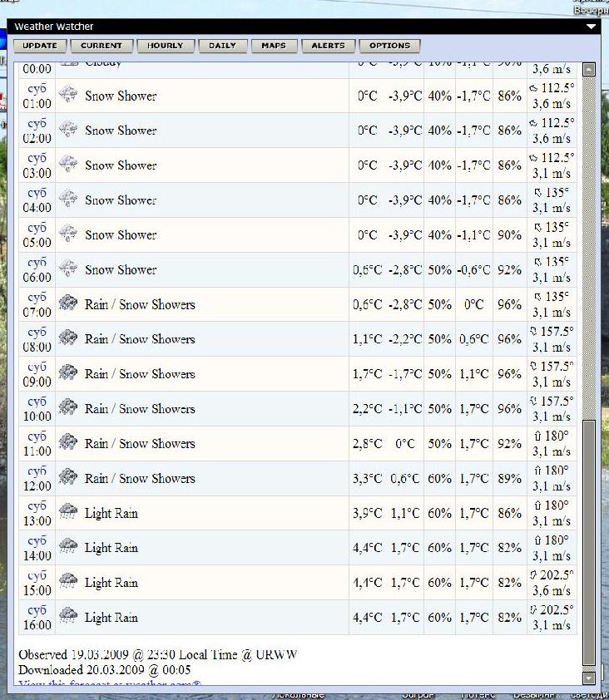Click the Weather Watcher title bar
The width and height of the screenshot is (609, 700).
click(x=304, y=27)
